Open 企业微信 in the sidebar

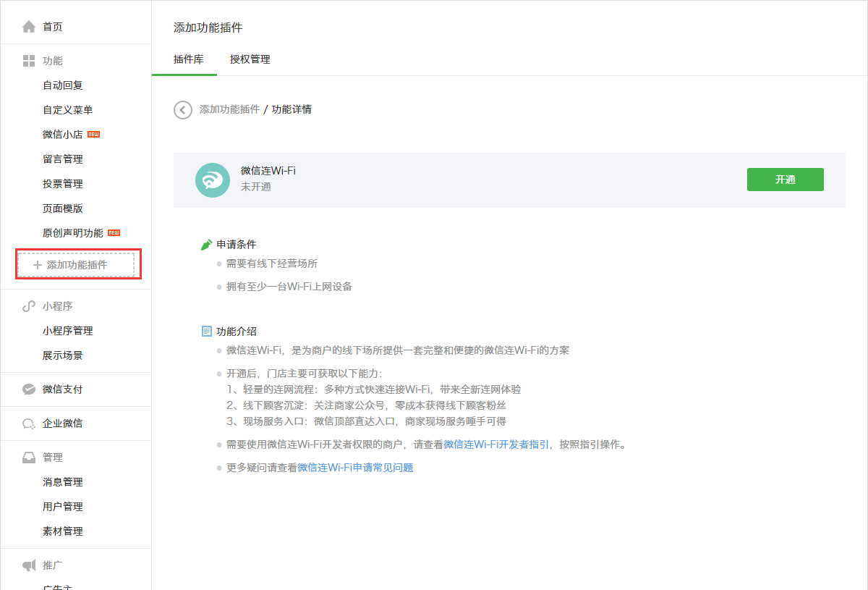(x=63, y=423)
